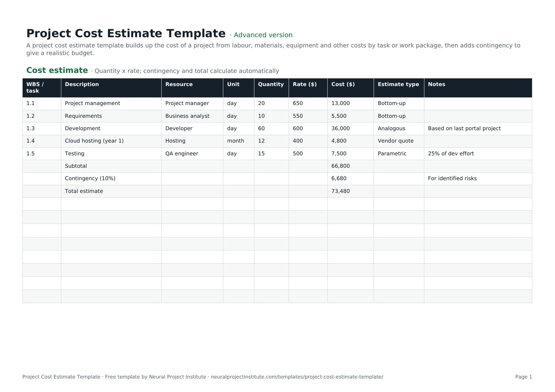Select the 'WBS / task' column header
The height and width of the screenshot is (392, 555).
pyautogui.click(x=42, y=88)
